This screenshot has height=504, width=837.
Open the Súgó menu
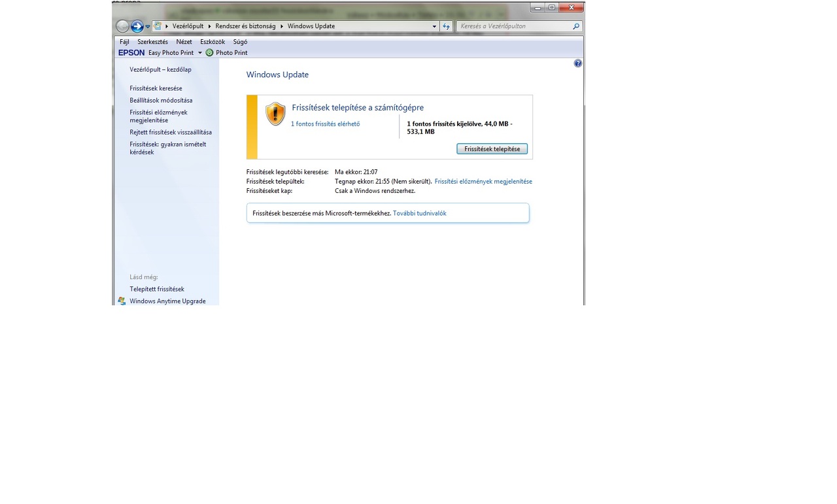pos(240,42)
